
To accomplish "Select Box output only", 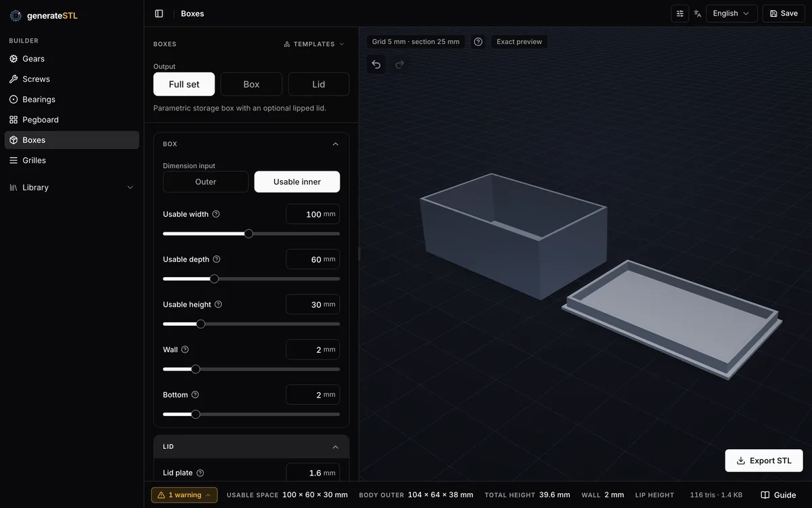I will coord(251,84).
